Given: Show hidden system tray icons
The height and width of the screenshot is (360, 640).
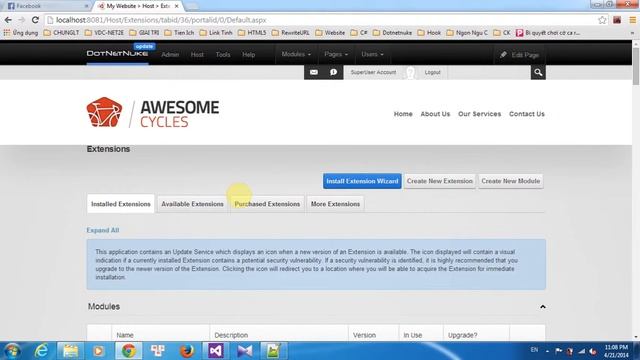Looking at the screenshot, I should [547, 351].
